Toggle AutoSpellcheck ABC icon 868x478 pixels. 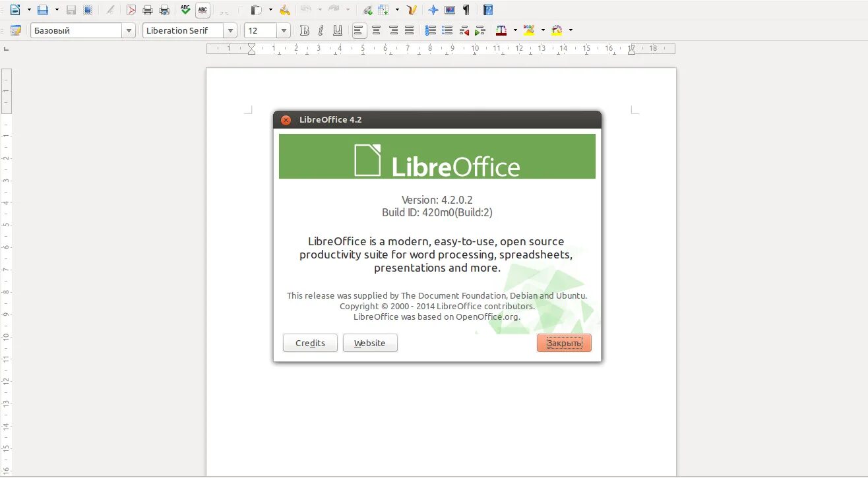tap(202, 10)
